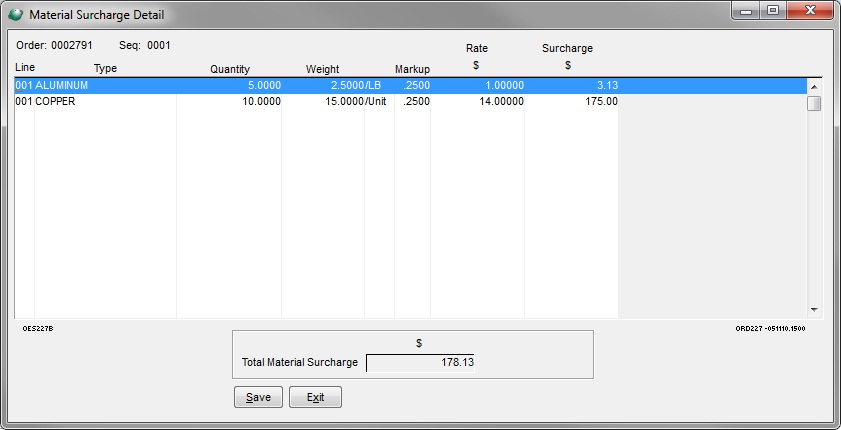The height and width of the screenshot is (430, 841).
Task: Maximize the Material Surcharge Detail window
Action: 772,11
